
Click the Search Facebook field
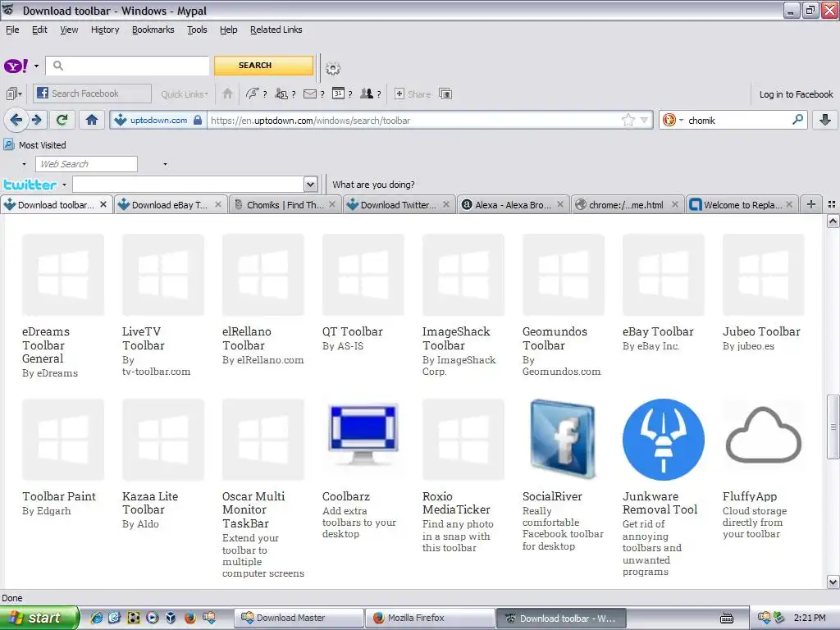click(92, 94)
